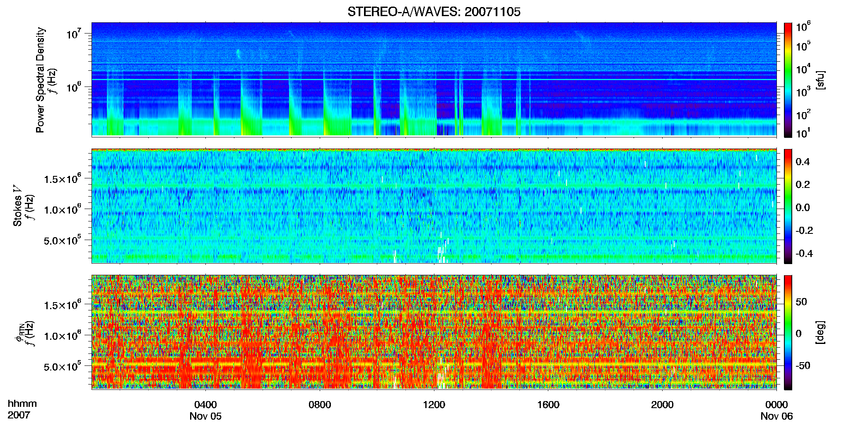
Task: Click the 1.5×10^6 tick in Stokes panel
Action: [63, 178]
